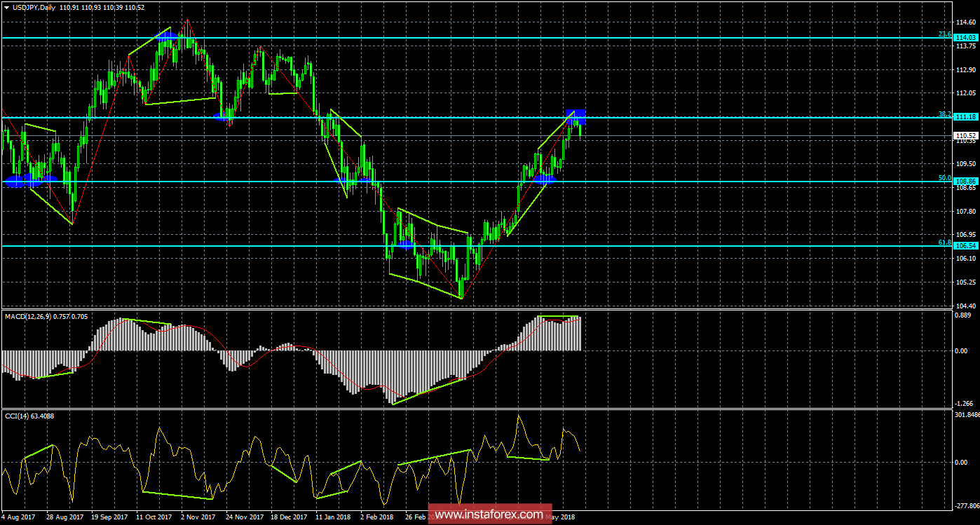980x525 pixels.
Task: Click the CCI scale value 301.8486
Action: tap(967, 415)
